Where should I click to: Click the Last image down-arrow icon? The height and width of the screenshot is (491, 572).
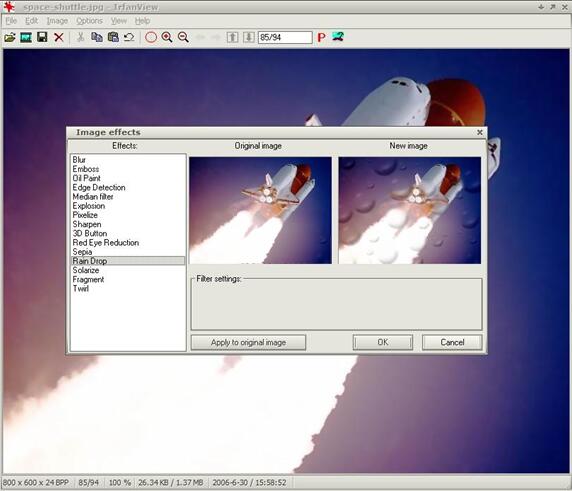click(x=249, y=37)
